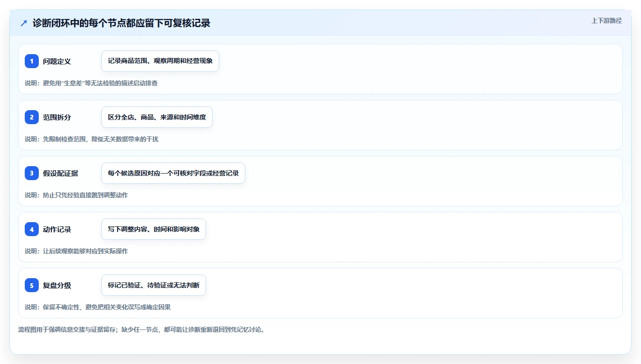Click step number badge 4
The width and height of the screenshot is (641, 364).
(32, 229)
